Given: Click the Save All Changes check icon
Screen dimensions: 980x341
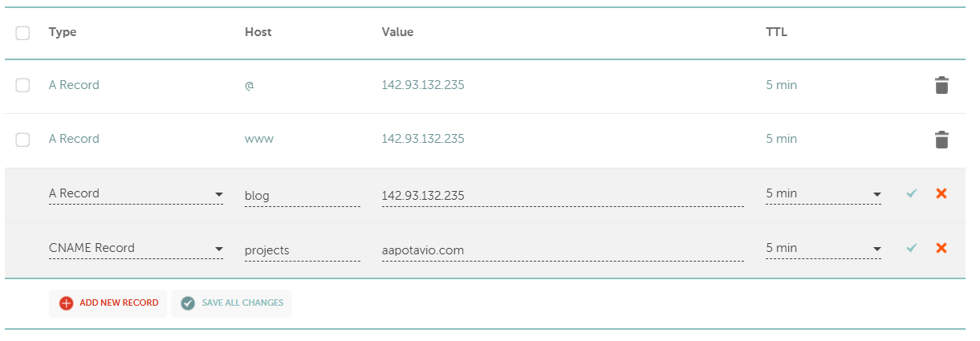Looking at the screenshot, I should (188, 303).
